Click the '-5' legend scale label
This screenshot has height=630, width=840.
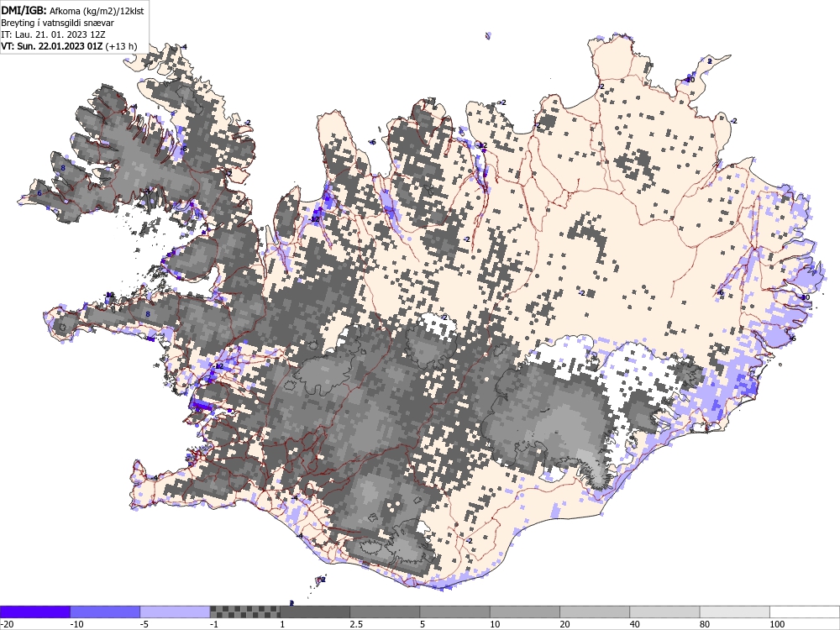pyautogui.click(x=145, y=624)
